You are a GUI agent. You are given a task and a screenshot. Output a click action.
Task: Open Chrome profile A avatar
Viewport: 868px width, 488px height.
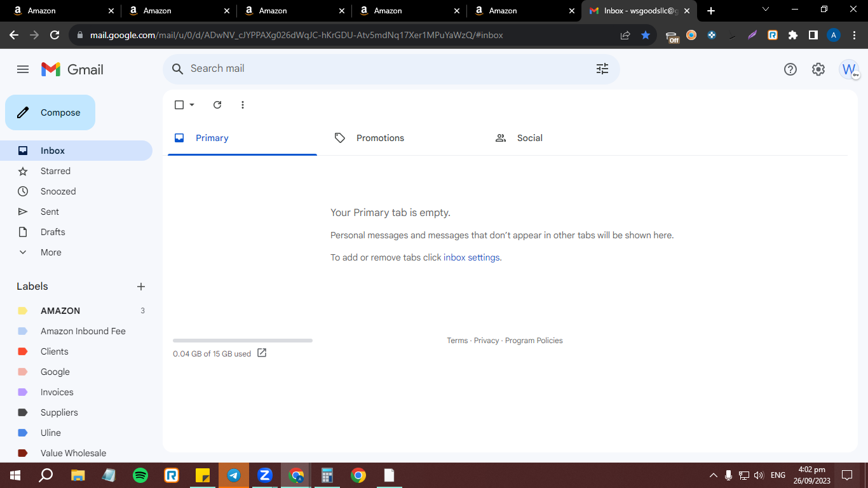pos(834,35)
